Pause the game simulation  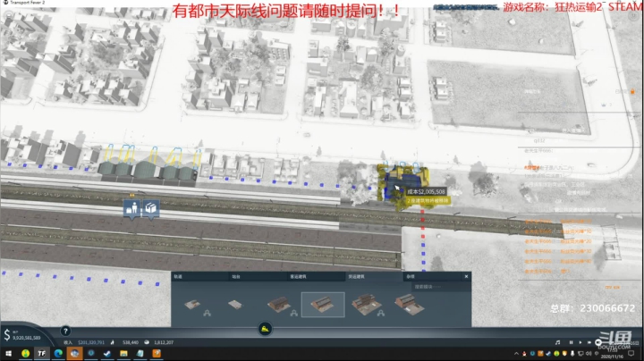pos(571,342)
